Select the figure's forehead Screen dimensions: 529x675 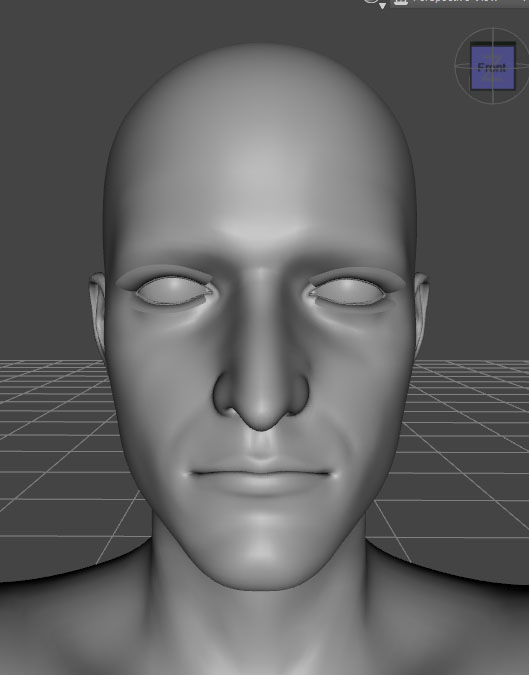click(x=258, y=181)
